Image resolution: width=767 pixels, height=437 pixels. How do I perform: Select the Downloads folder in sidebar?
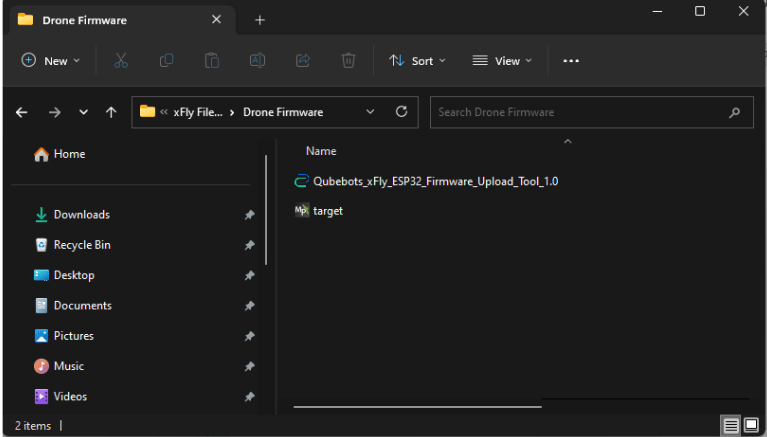[x=81, y=215]
